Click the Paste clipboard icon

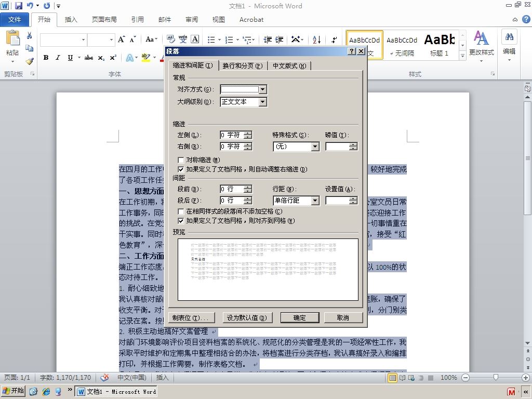12,38
